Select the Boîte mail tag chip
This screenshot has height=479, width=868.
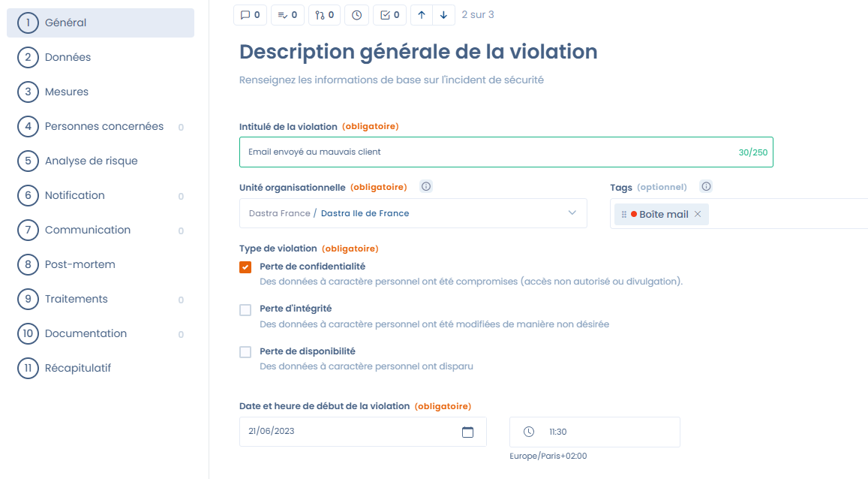(663, 214)
